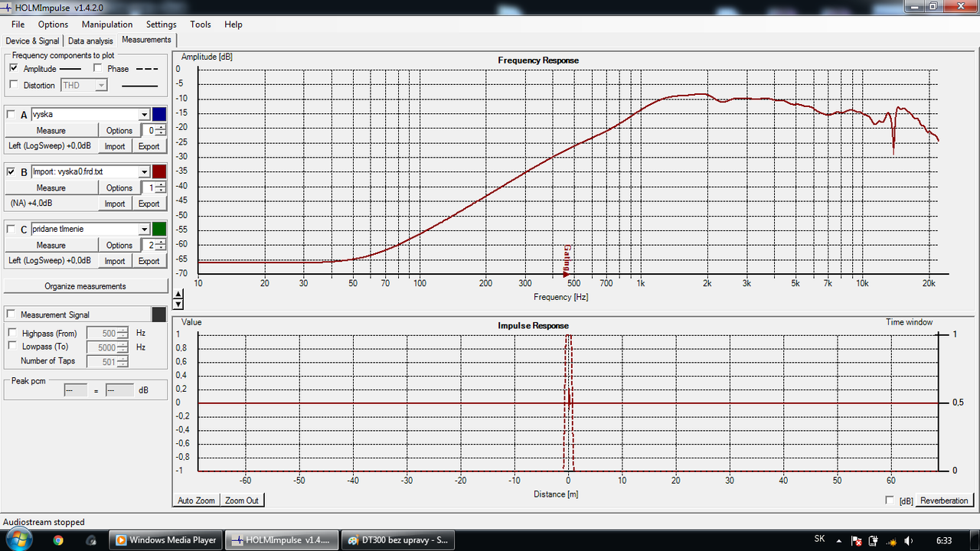Disable the Amplitude checkbox
The height and width of the screenshot is (551, 980).
tap(13, 68)
